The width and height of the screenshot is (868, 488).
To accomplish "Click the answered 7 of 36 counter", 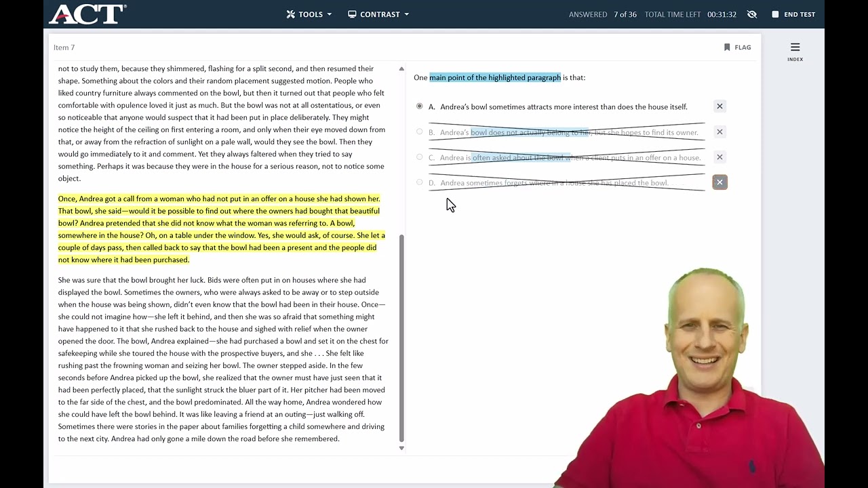I will point(603,14).
